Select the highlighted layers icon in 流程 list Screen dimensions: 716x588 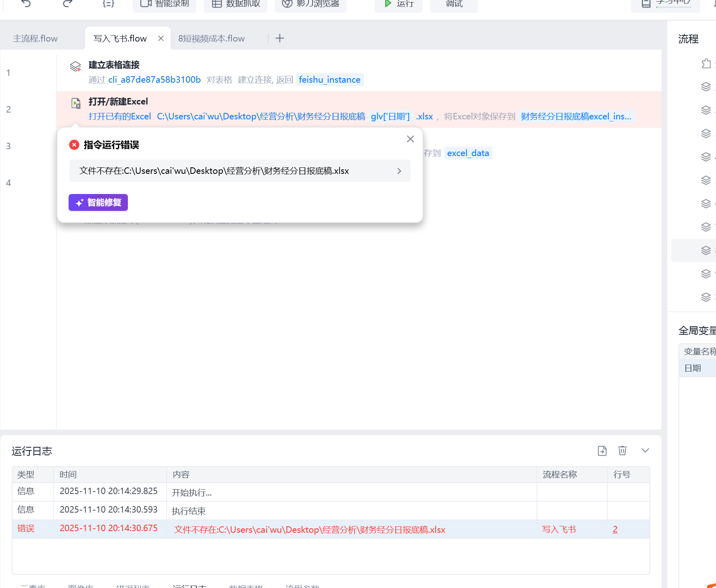pos(706,250)
